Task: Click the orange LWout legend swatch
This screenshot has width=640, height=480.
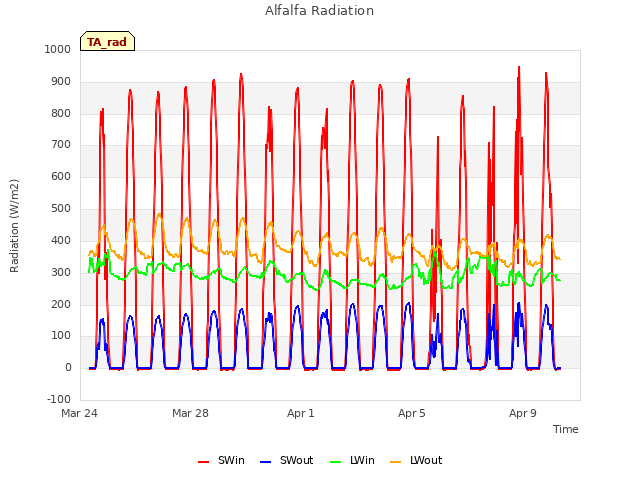Action: click(396, 462)
